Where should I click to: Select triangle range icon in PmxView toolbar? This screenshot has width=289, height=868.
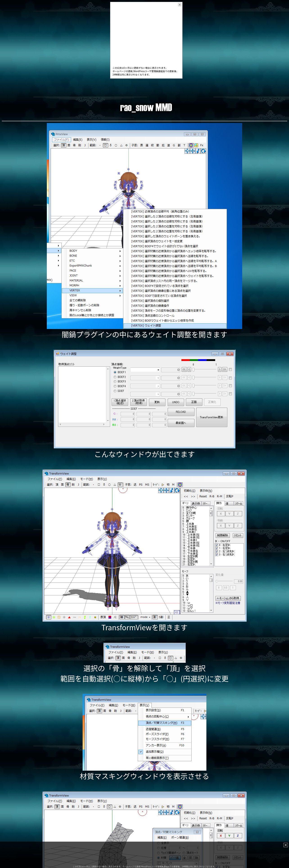[121, 145]
